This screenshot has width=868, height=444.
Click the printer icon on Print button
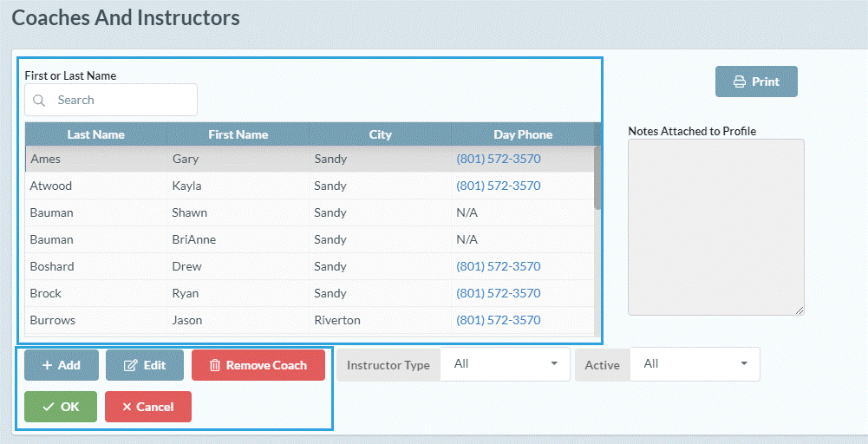[740, 82]
